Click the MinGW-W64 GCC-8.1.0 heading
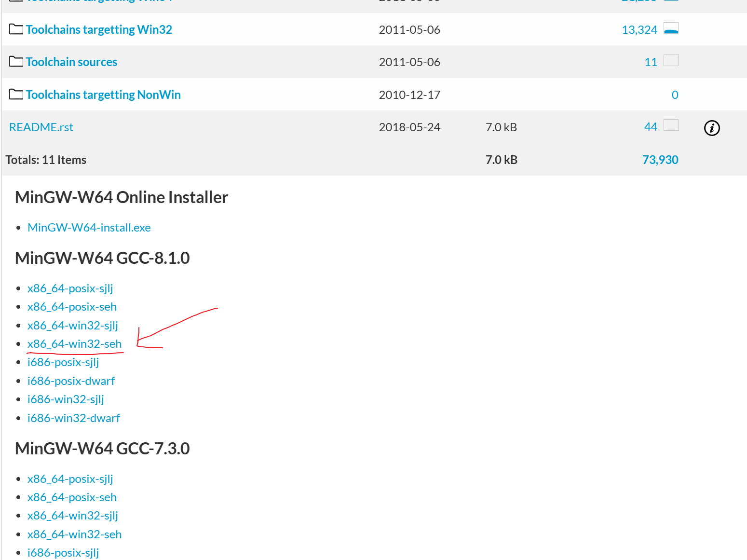Image resolution: width=747 pixels, height=560 pixels. [102, 258]
